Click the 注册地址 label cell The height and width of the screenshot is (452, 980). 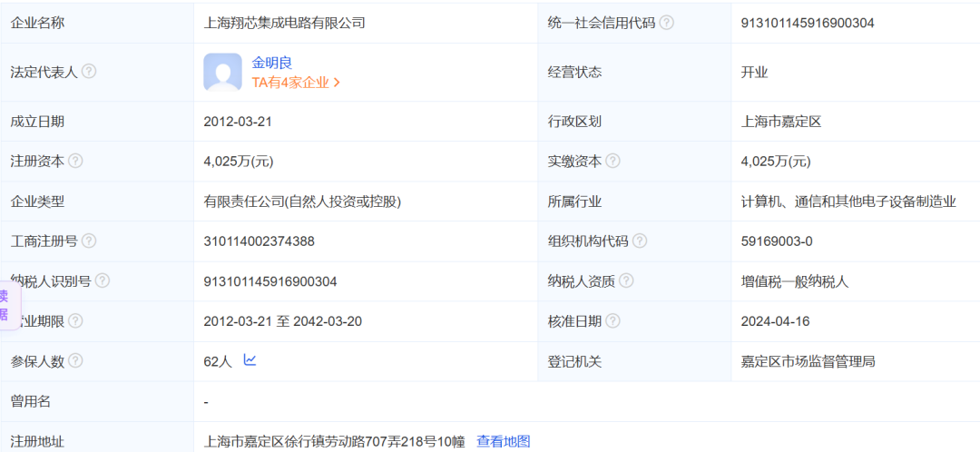(97, 437)
